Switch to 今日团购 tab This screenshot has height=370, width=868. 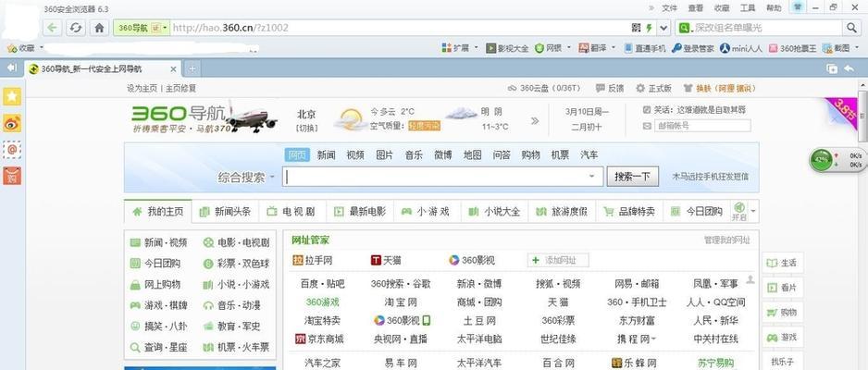click(697, 211)
